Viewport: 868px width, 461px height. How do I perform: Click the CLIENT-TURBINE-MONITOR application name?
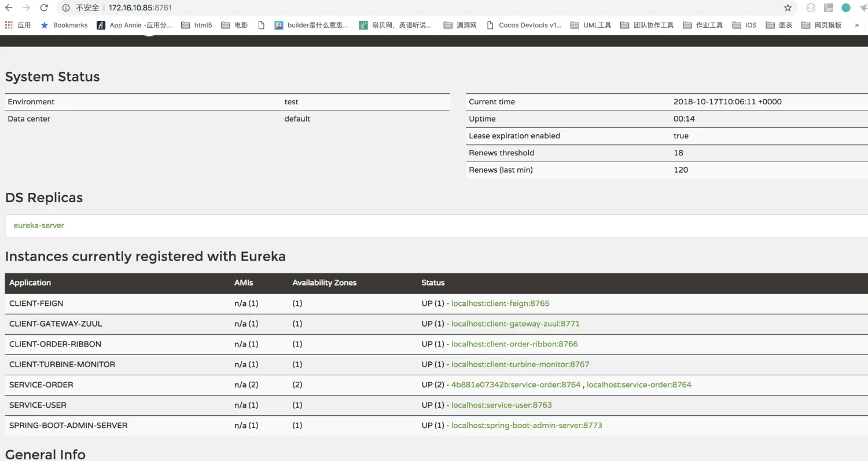62,364
